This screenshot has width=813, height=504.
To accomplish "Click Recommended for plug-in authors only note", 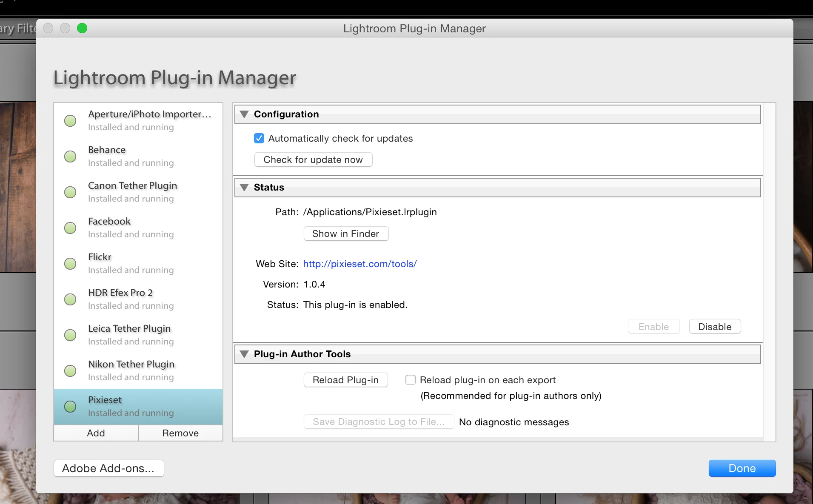I will coord(511,396).
